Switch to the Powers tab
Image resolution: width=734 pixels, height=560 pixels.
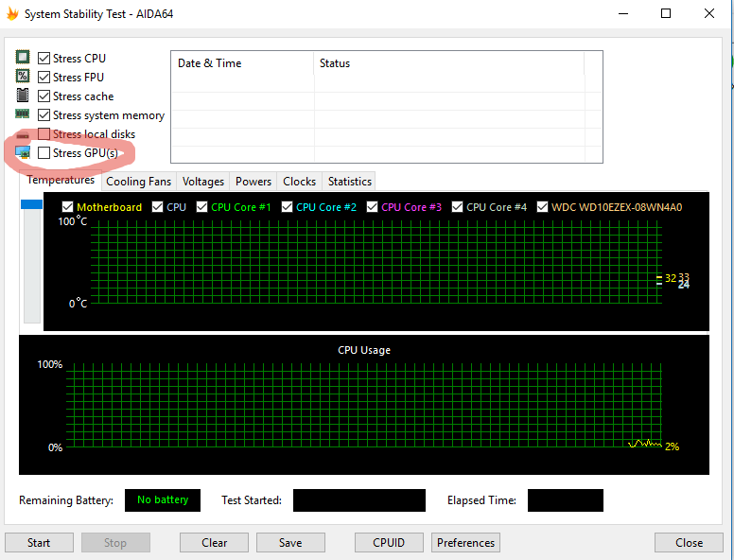(x=253, y=182)
